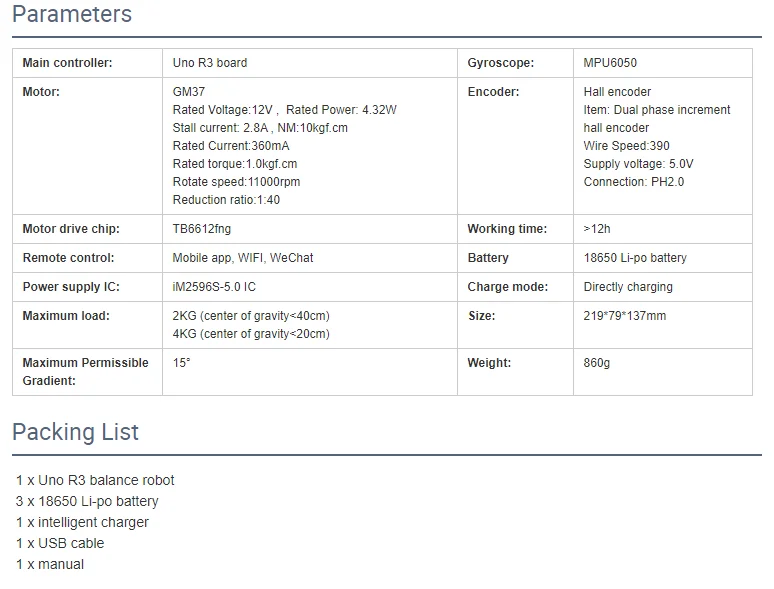Click the 18650 Li-po battery table value
Image resolution: width=774 pixels, height=589 pixels.
[635, 258]
